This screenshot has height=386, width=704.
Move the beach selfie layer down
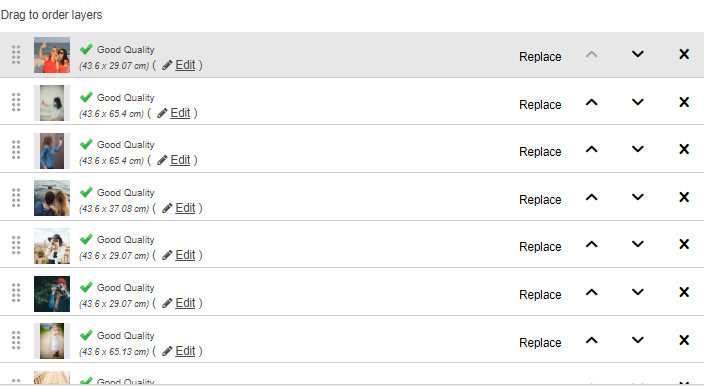pos(638,54)
